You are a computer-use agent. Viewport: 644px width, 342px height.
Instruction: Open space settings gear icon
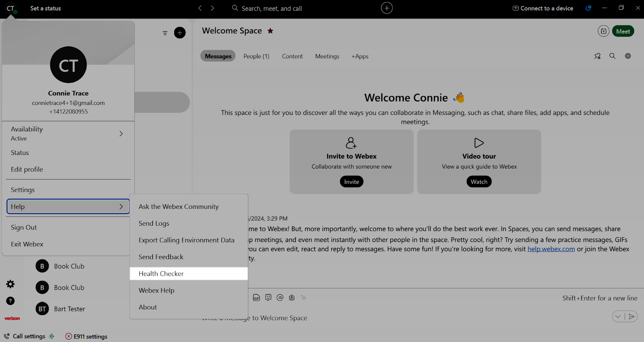[x=628, y=56]
